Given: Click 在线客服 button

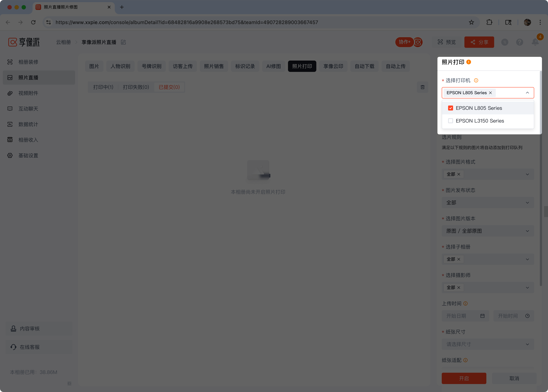Looking at the screenshot, I should click(x=39, y=347).
